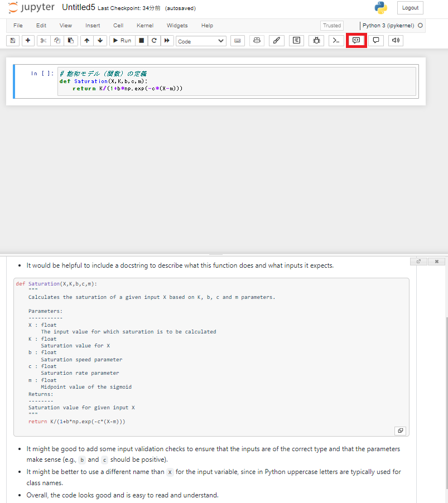Click the save and checkpoint icon
448x503 pixels.
(13, 41)
